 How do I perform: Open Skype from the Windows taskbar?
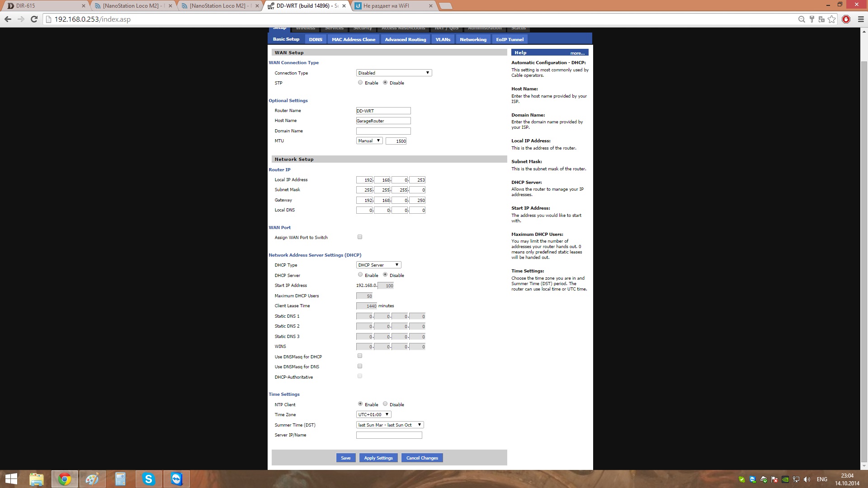148,479
